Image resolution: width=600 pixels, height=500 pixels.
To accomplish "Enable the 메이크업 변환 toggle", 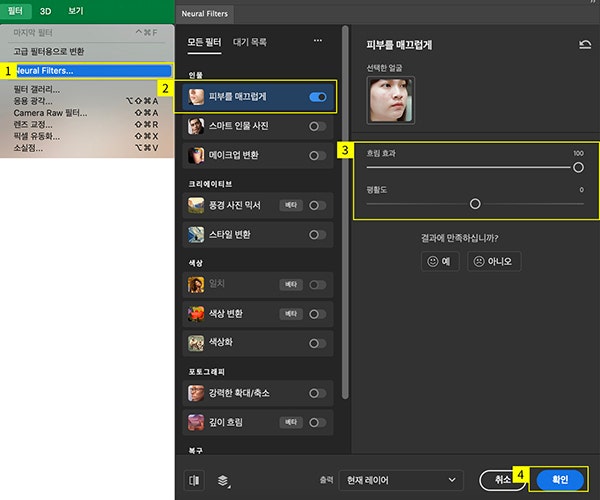I will pyautogui.click(x=318, y=156).
